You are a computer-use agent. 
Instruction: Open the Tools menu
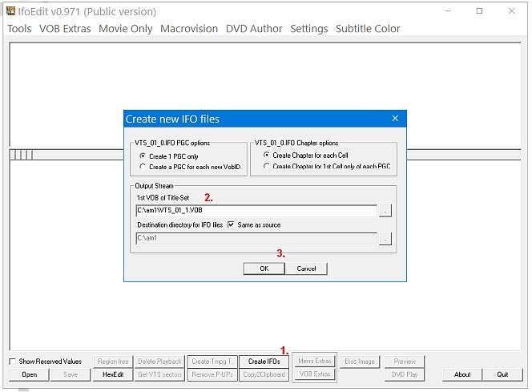19,29
